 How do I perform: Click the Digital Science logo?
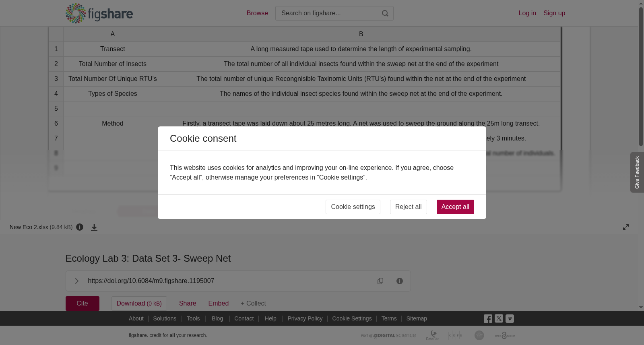388,335
